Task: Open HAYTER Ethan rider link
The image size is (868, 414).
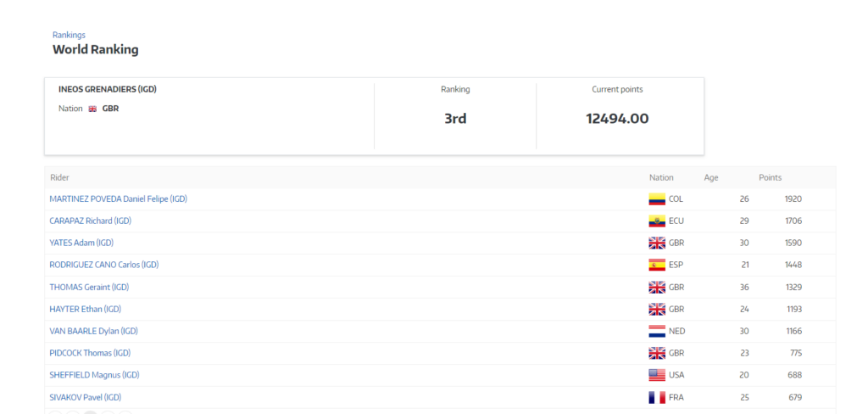Action: (x=85, y=309)
